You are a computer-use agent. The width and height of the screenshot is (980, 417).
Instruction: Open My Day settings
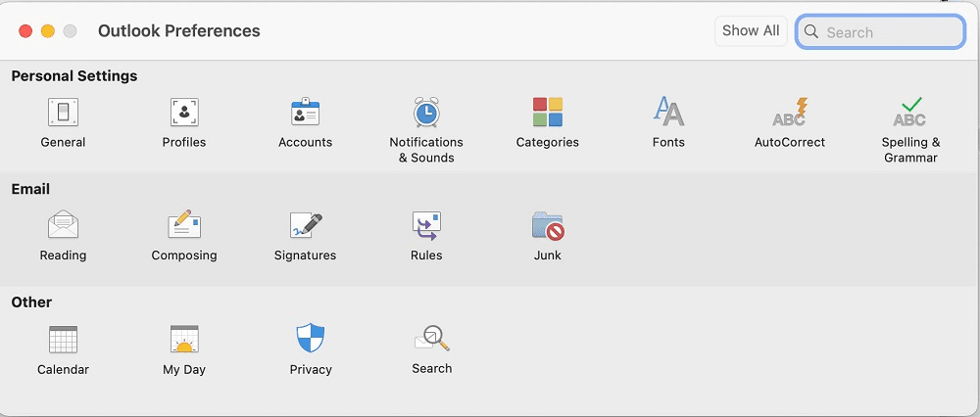184,341
